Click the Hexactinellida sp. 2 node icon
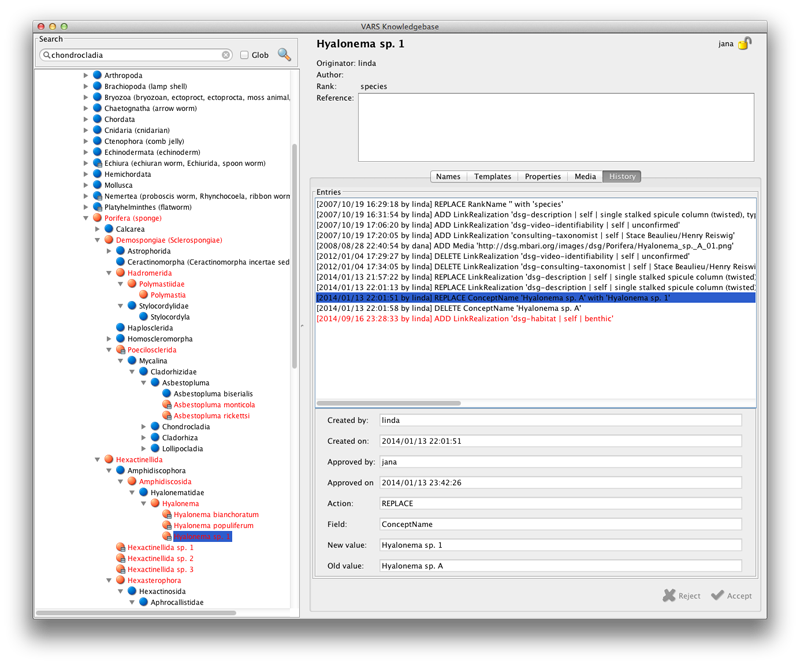The width and height of the screenshot is (800, 665). coord(120,558)
